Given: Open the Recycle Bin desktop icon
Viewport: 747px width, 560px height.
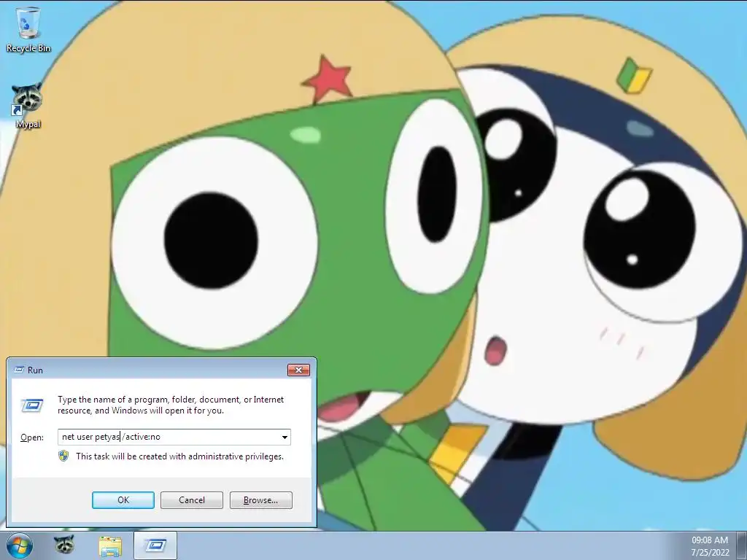Looking at the screenshot, I should tap(28, 29).
